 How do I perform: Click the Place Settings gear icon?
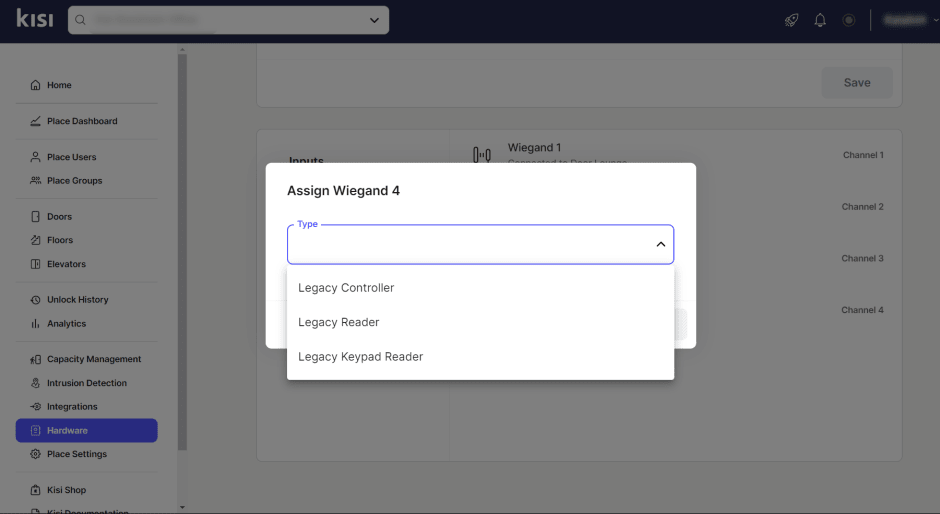[x=35, y=454]
